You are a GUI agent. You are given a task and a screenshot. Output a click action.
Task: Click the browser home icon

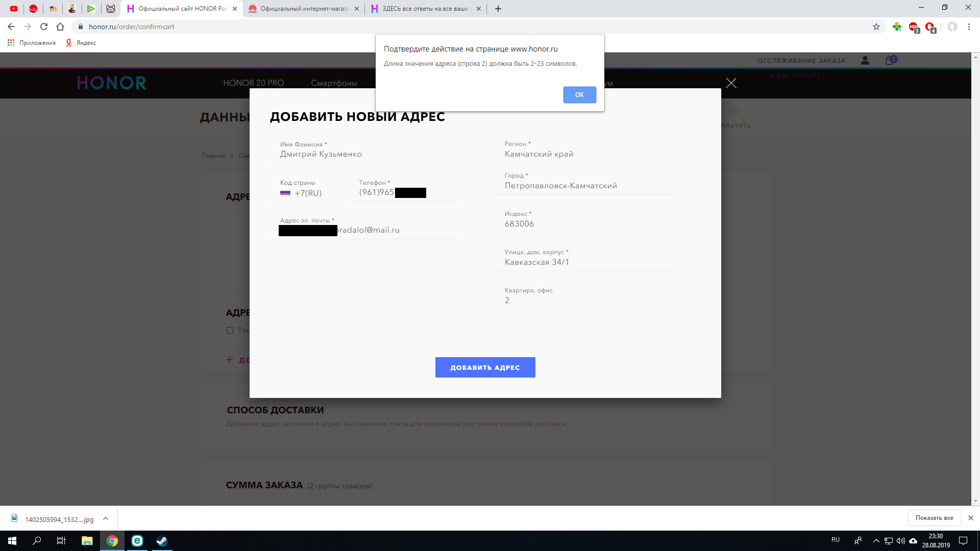pos(60,27)
